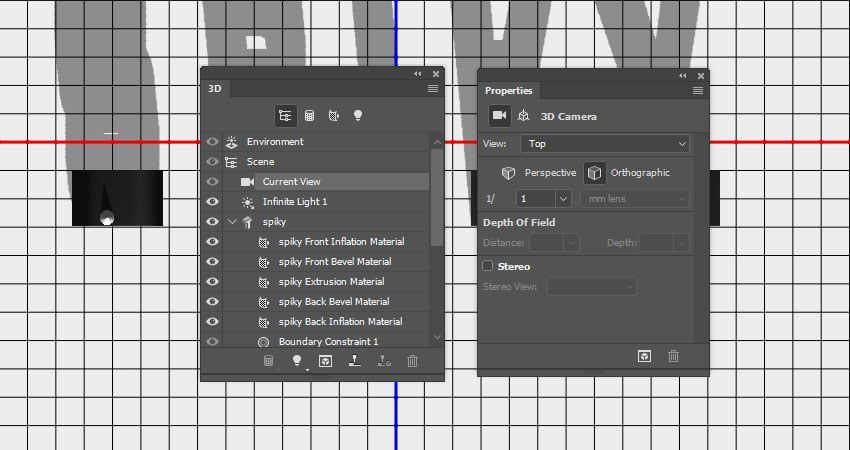Filter 3D panel by meshes

pyautogui.click(x=310, y=115)
